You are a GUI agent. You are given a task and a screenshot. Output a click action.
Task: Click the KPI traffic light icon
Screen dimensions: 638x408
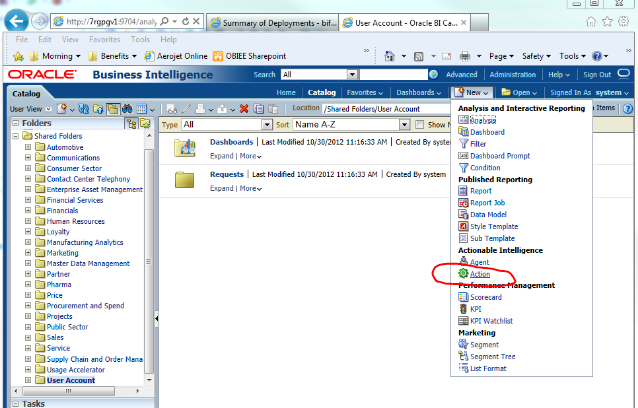[x=463, y=309]
